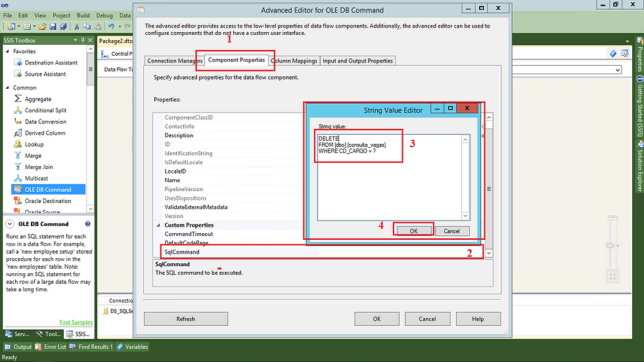
Task: Select OLE DB Command in toolbox
Action: point(49,190)
